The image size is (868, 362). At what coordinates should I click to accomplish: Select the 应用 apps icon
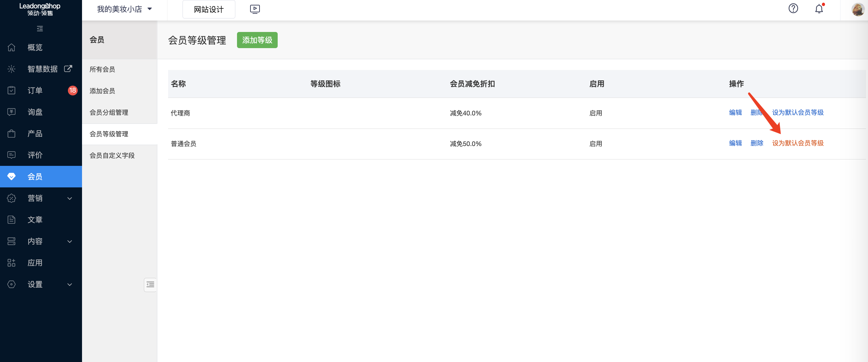11,262
